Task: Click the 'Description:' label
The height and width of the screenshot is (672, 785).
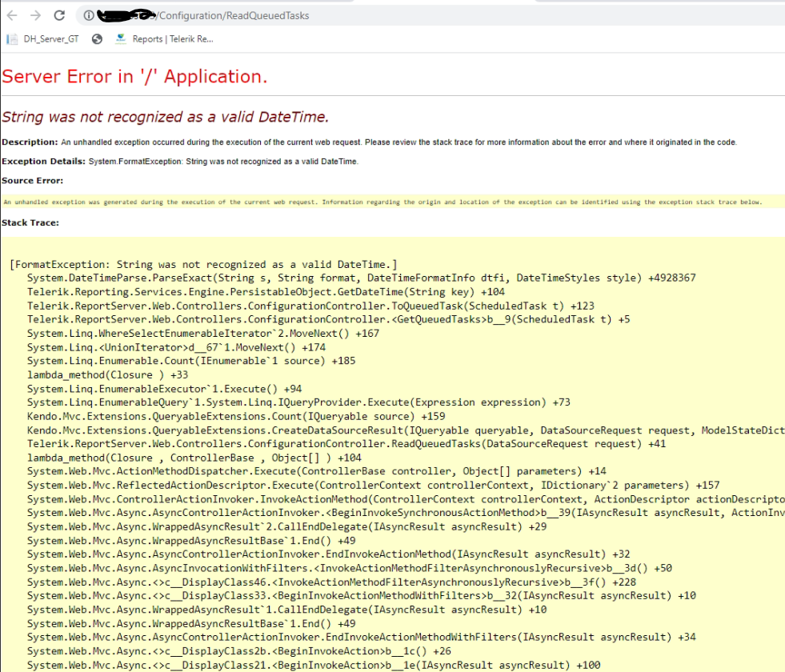Action: tap(30, 142)
